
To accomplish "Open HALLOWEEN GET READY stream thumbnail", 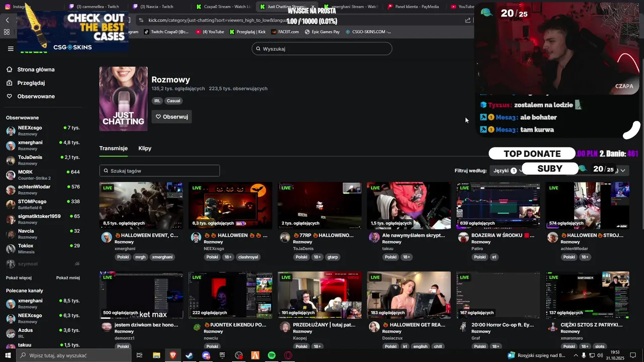I will [409, 295].
